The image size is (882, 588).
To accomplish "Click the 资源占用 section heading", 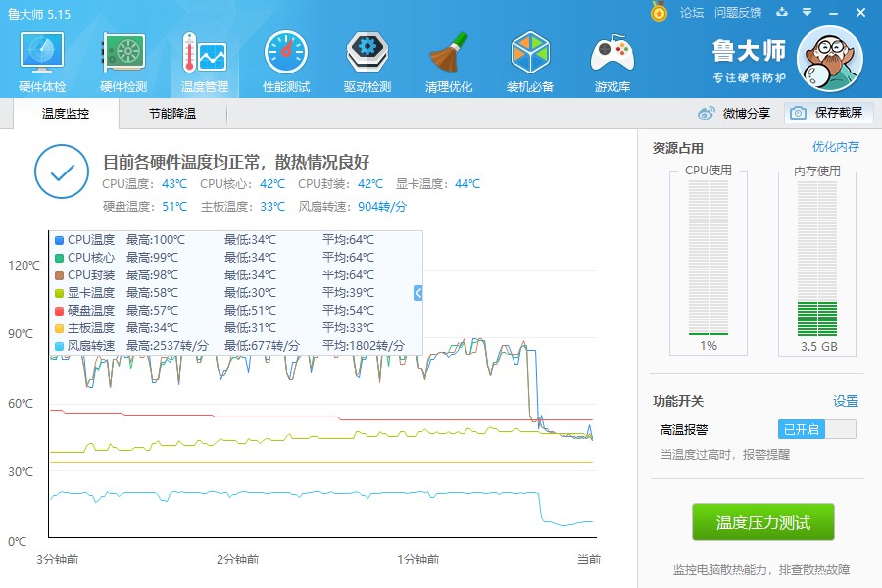I will [678, 149].
